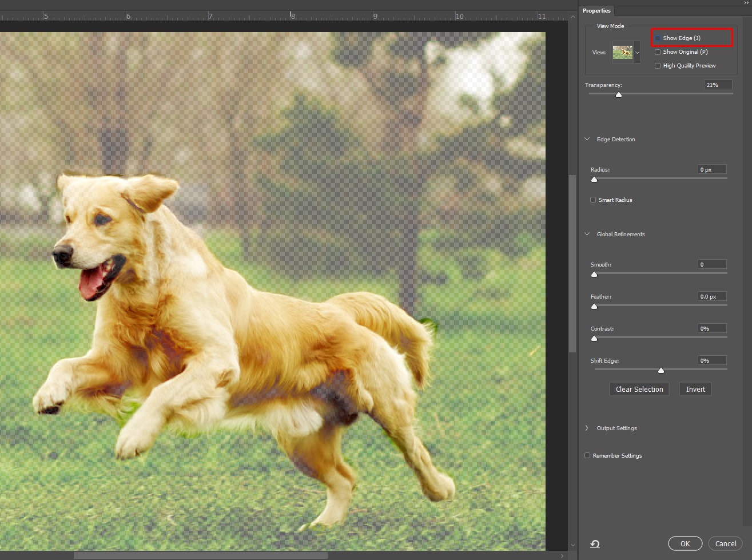Screen dimensions: 752x560
Task: Collapse the Edge Detection section
Action: coord(587,140)
